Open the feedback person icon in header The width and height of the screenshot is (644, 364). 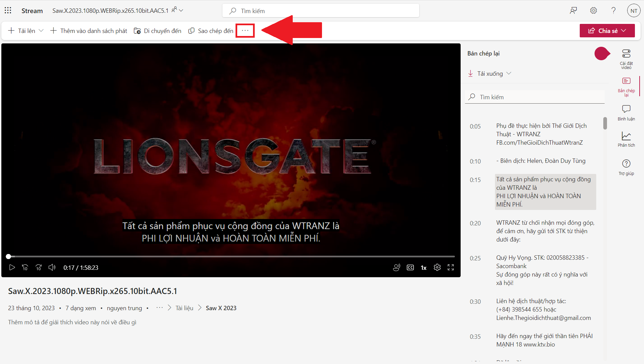coord(573,11)
